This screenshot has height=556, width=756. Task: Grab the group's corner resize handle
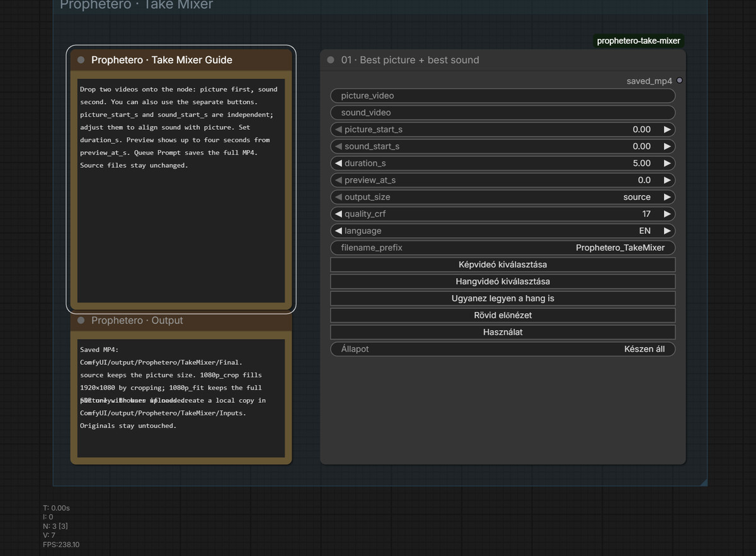click(x=703, y=482)
